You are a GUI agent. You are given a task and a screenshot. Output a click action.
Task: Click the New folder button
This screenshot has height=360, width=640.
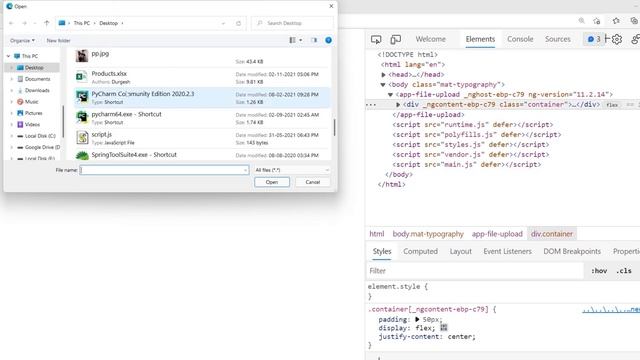click(58, 40)
